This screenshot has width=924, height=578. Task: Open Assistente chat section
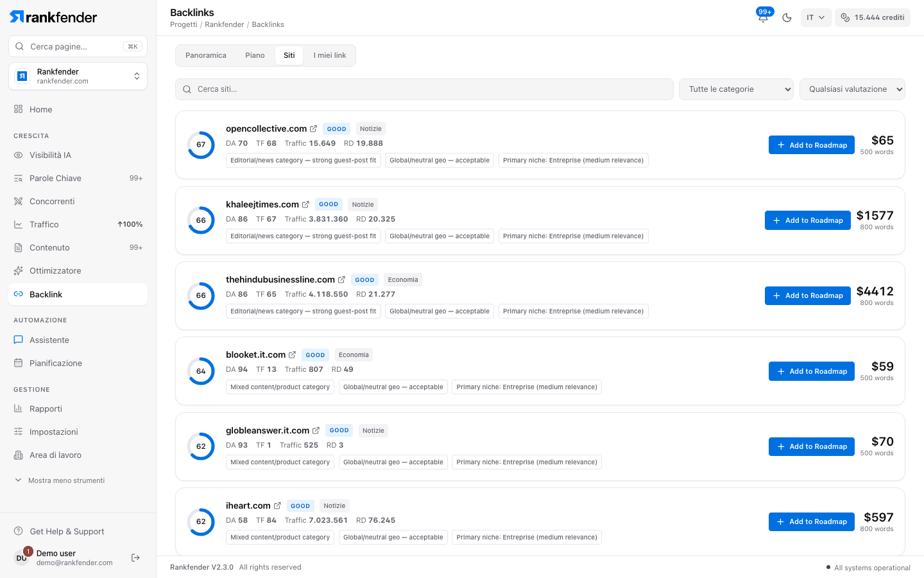click(x=78, y=340)
